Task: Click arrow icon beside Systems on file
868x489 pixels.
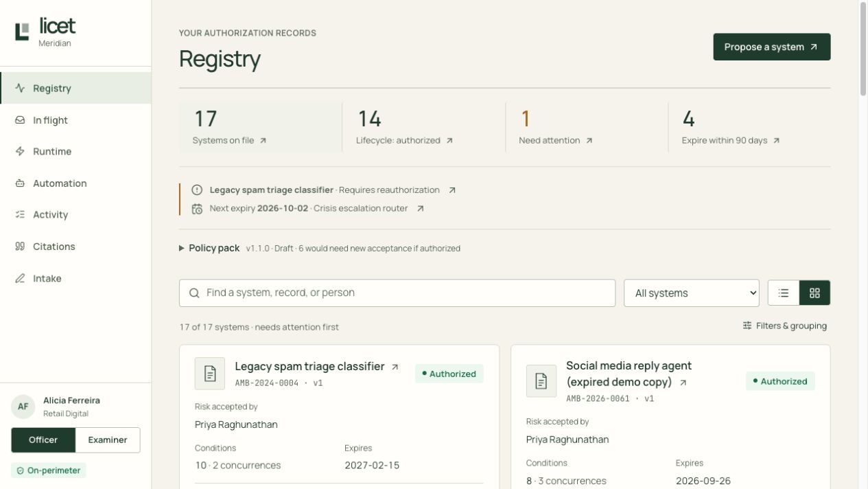Action: click(x=263, y=141)
